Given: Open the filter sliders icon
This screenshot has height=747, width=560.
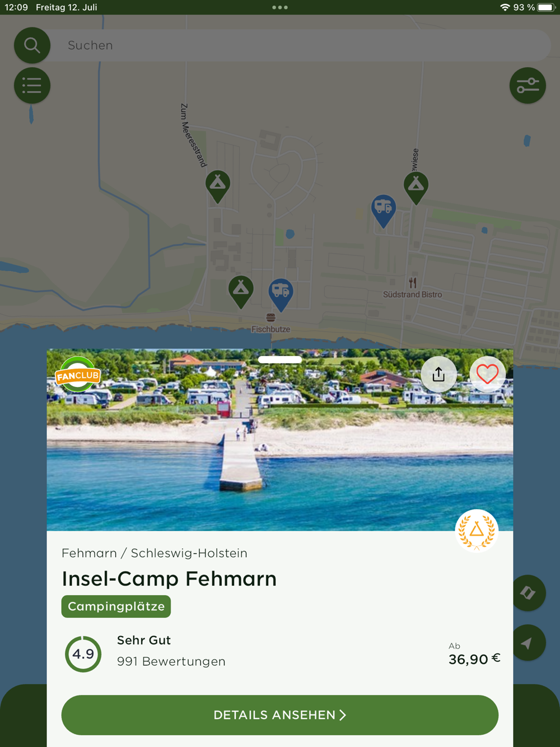Looking at the screenshot, I should (528, 86).
